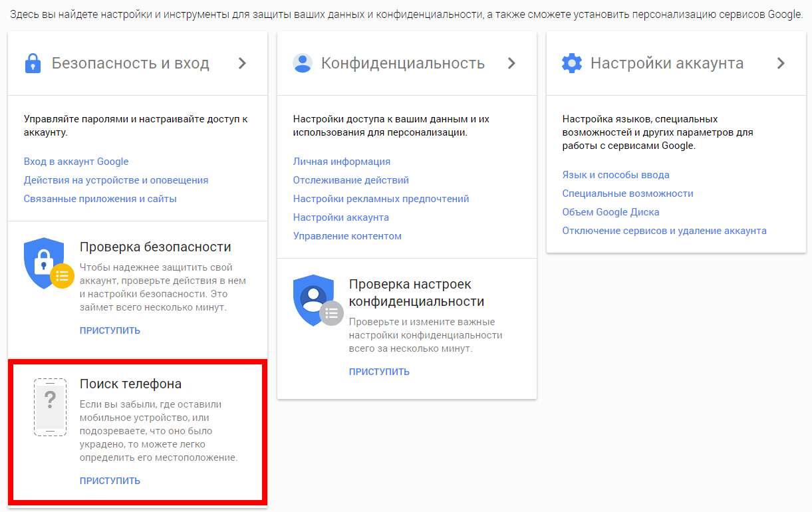Open Отключение сервисов и удаление аккаунта link

click(664, 231)
